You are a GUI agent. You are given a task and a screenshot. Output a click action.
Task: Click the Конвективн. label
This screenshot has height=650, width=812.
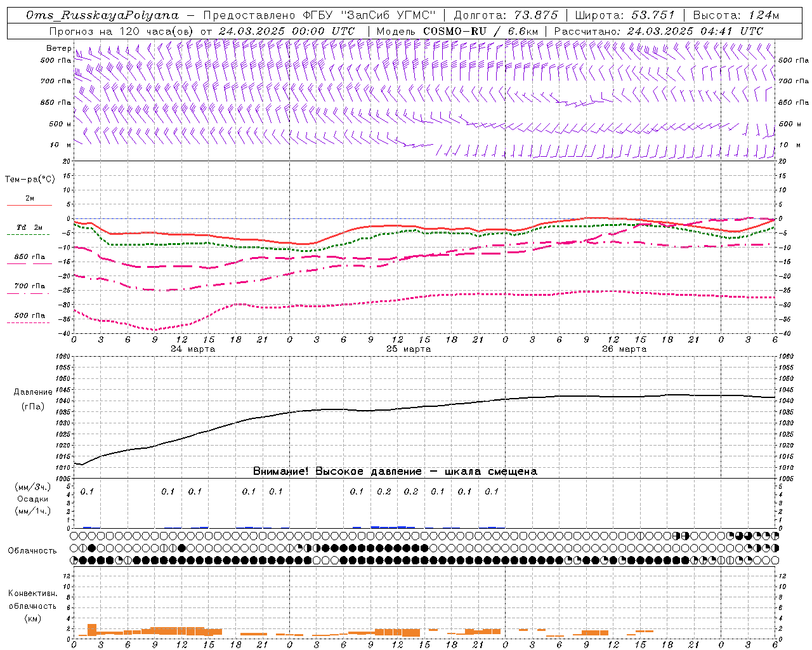[x=33, y=594]
